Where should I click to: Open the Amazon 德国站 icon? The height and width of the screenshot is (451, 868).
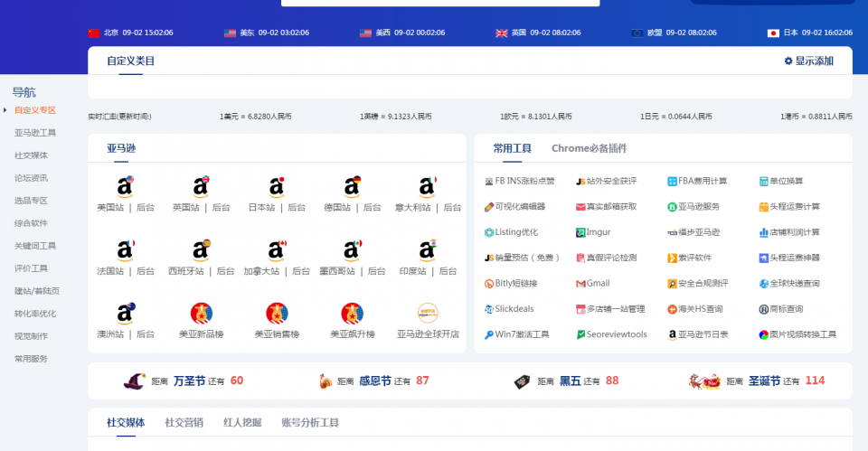click(x=352, y=186)
